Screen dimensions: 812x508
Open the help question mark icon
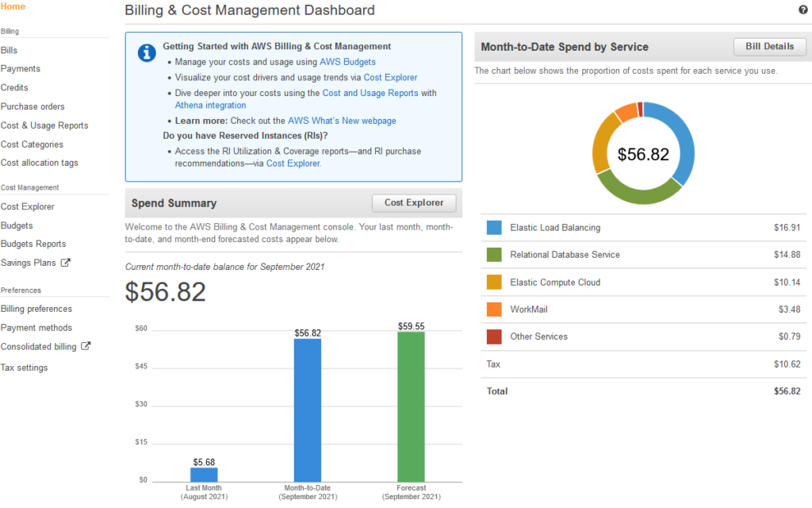point(802,10)
